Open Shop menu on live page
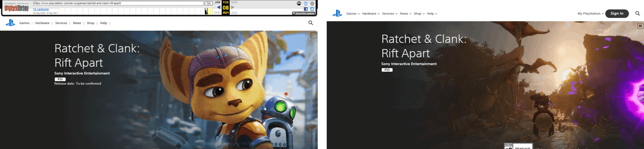Viewport: 644px width, 149px height. pos(419,14)
